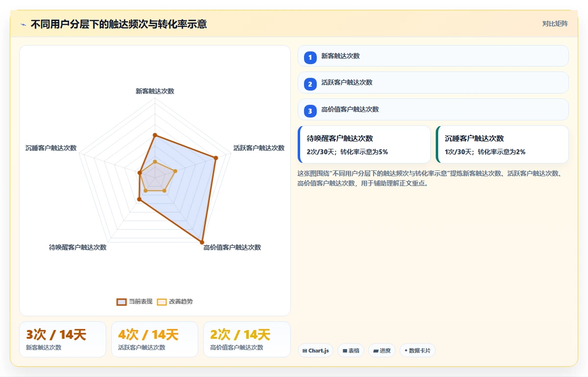Click the Chart.js tag
This screenshot has height=377, width=588.
point(315,351)
